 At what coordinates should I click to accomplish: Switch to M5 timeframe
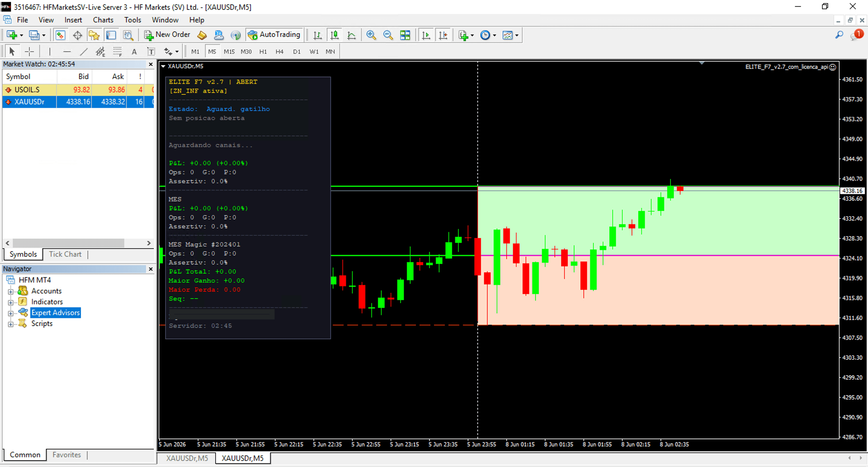[x=212, y=52]
